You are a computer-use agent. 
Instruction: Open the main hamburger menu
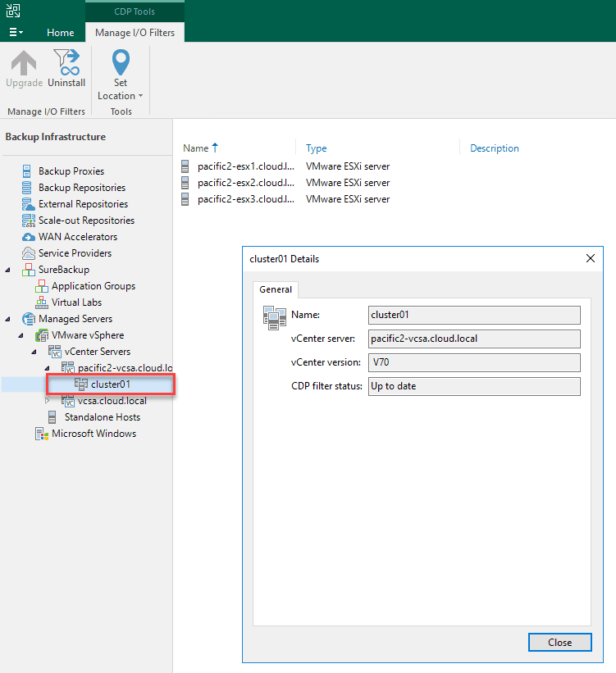point(16,32)
